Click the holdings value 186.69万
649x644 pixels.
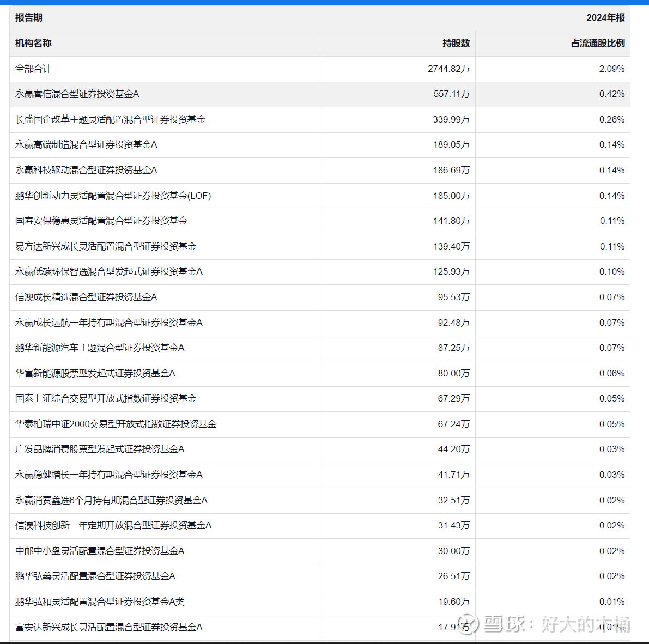tap(452, 171)
